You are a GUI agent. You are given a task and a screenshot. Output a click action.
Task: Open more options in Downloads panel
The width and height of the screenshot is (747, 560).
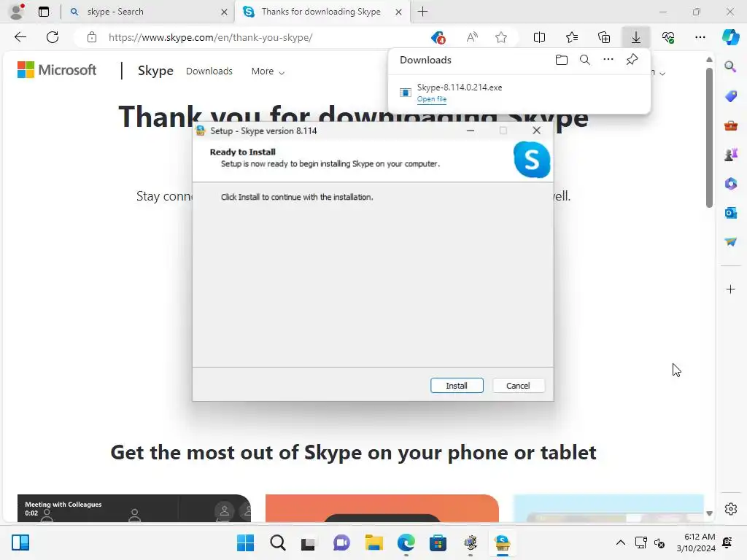[x=608, y=60]
